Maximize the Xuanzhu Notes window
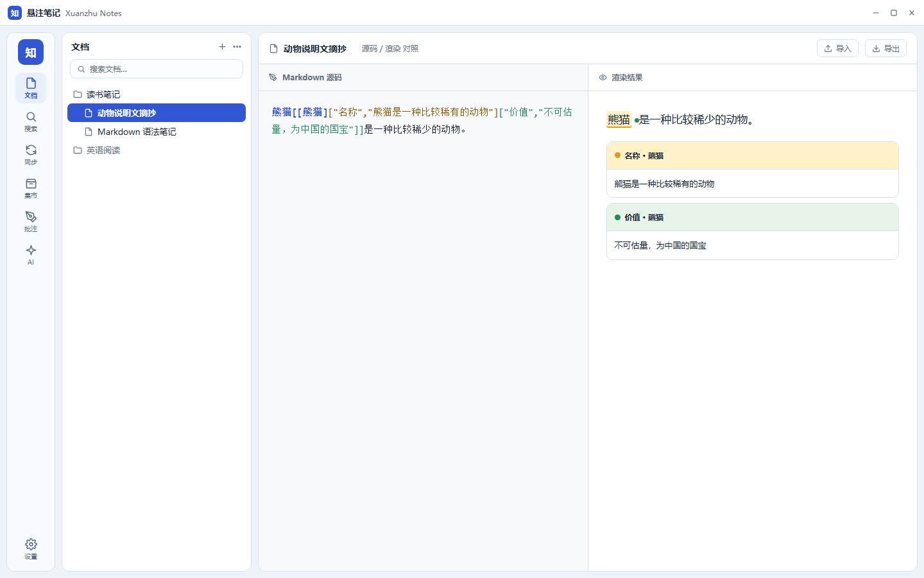This screenshot has height=578, width=924. (x=894, y=13)
